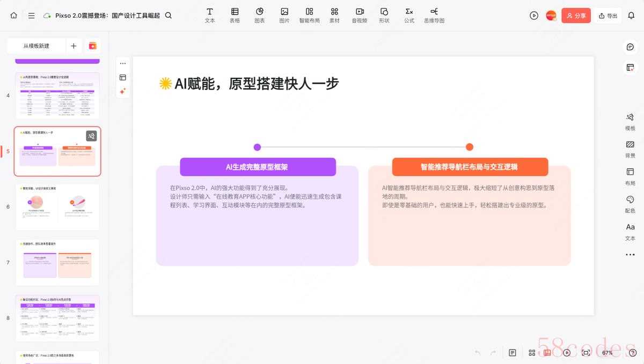Open help question mark icon

pos(632,353)
